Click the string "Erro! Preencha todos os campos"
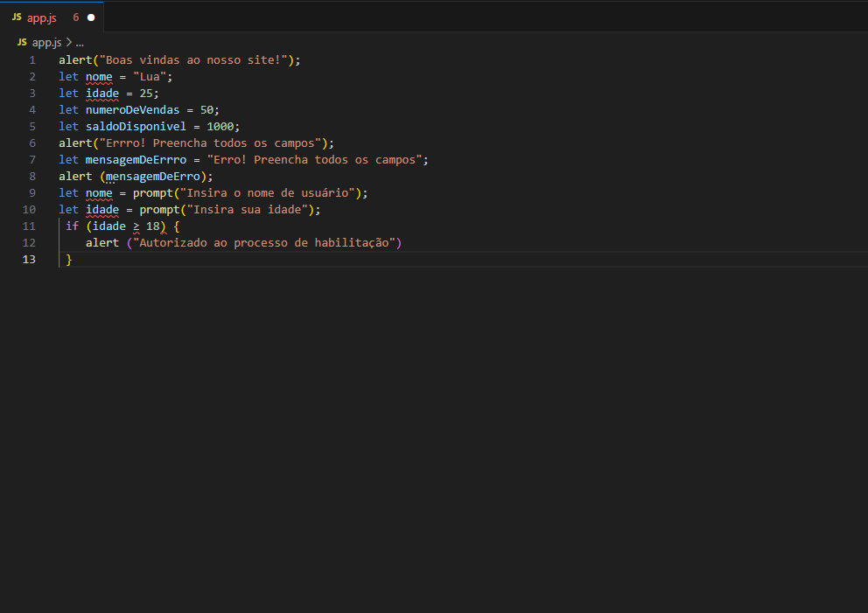 (x=314, y=159)
